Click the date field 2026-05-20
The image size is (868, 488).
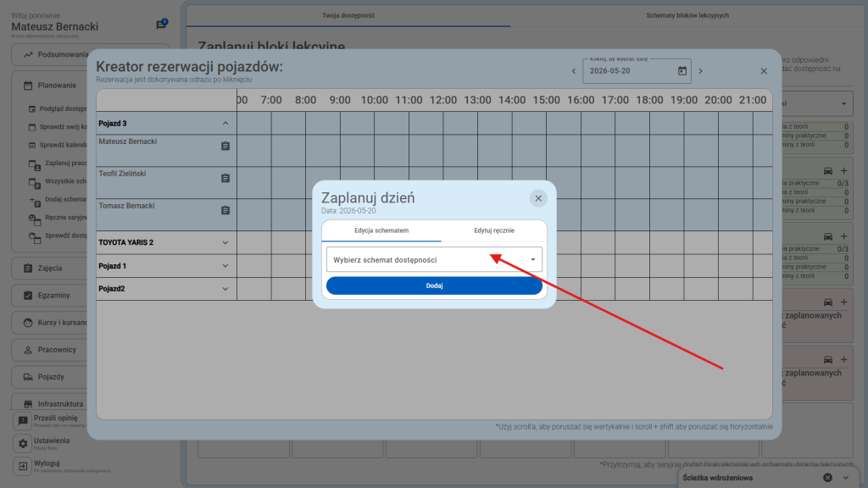tap(627, 71)
